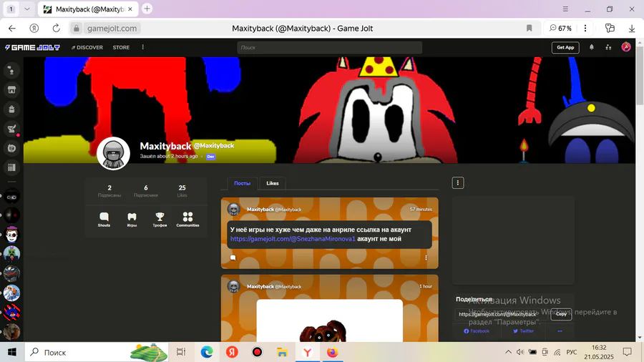Open the sticker/joltydex icon in sidebar
The height and width of the screenshot is (362, 644).
point(11,148)
